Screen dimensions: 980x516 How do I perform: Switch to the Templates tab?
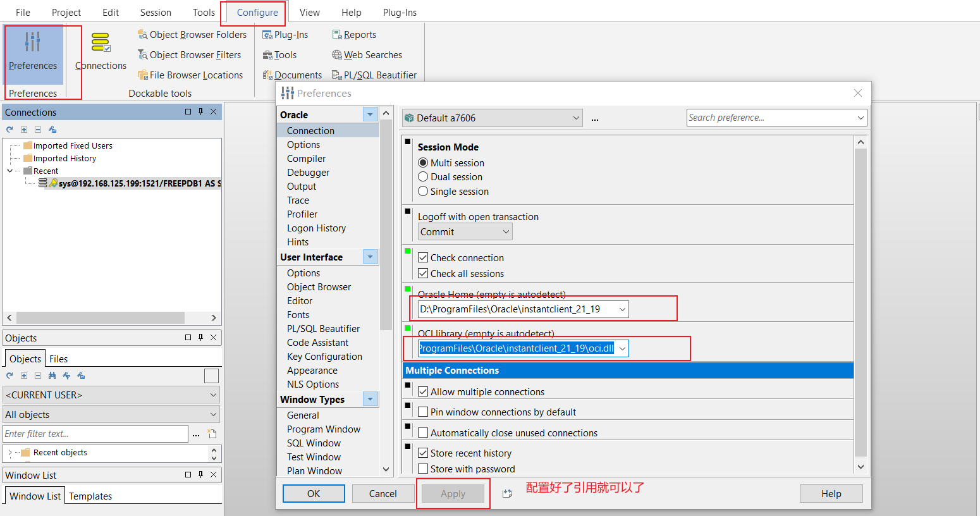pyautogui.click(x=90, y=496)
